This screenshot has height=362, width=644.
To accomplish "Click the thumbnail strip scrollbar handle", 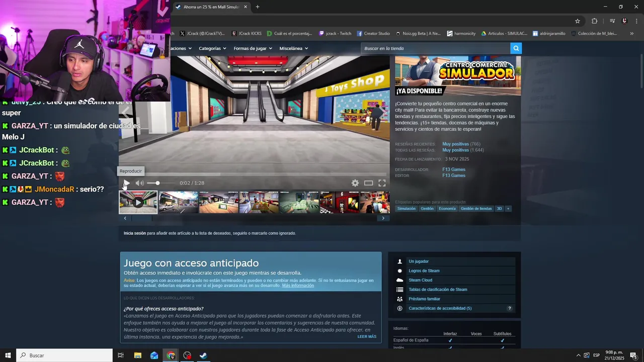I will coord(142,218).
